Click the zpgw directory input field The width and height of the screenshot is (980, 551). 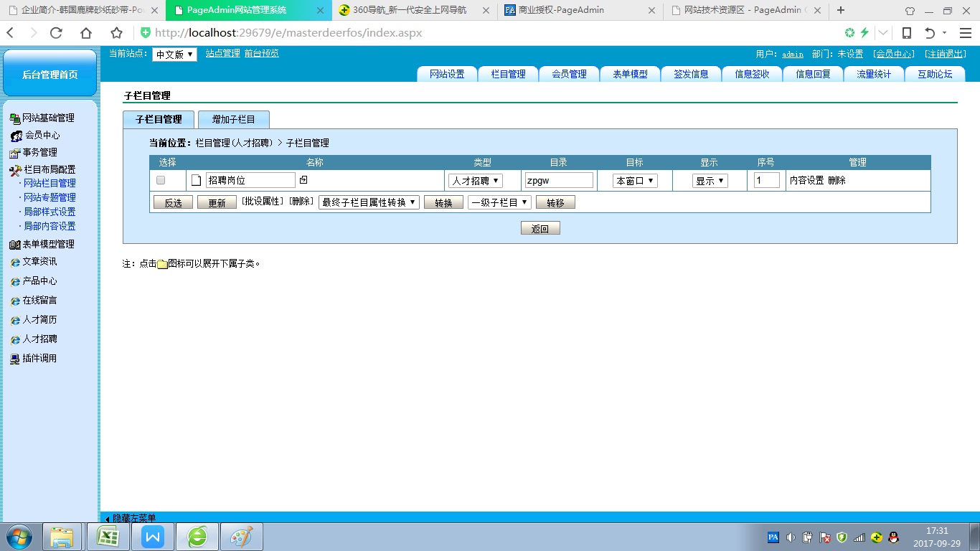pyautogui.click(x=559, y=181)
